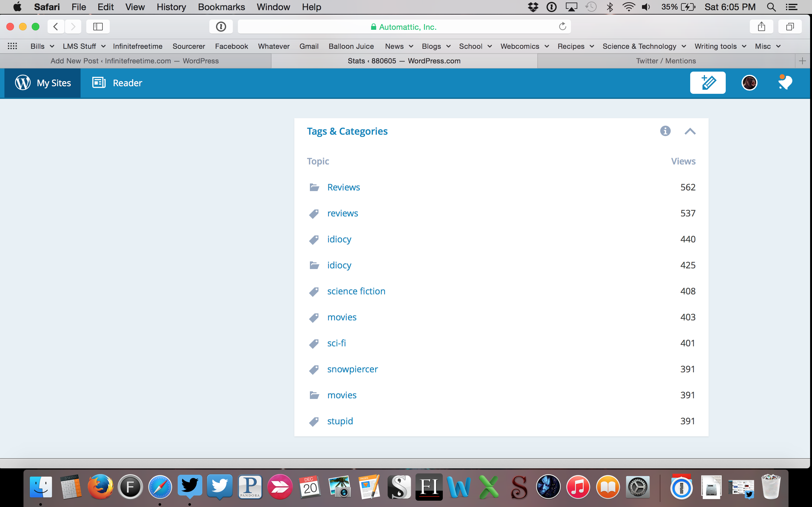Click the 1Password toolbar extension icon
This screenshot has width=812, height=507.
coord(221,27)
